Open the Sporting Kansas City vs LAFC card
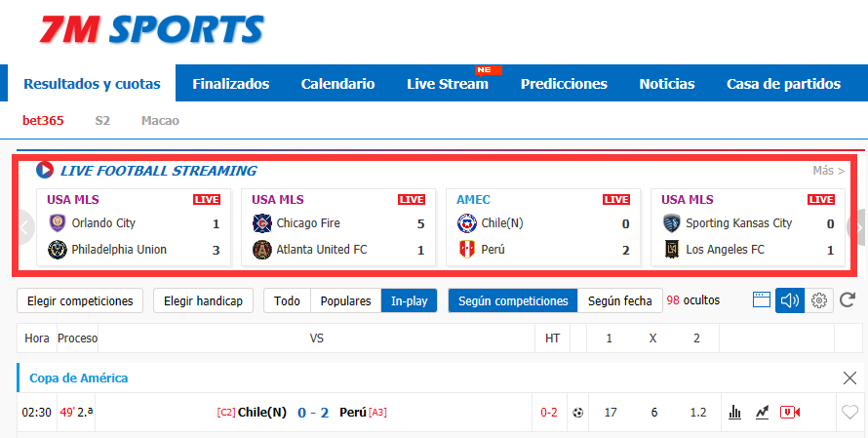Image resolution: width=868 pixels, height=438 pixels. 748,227
